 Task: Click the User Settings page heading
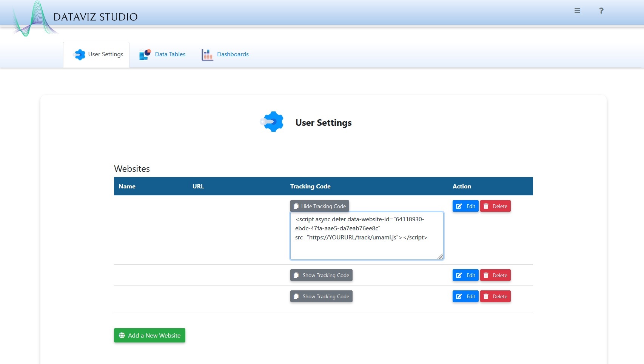tap(324, 123)
